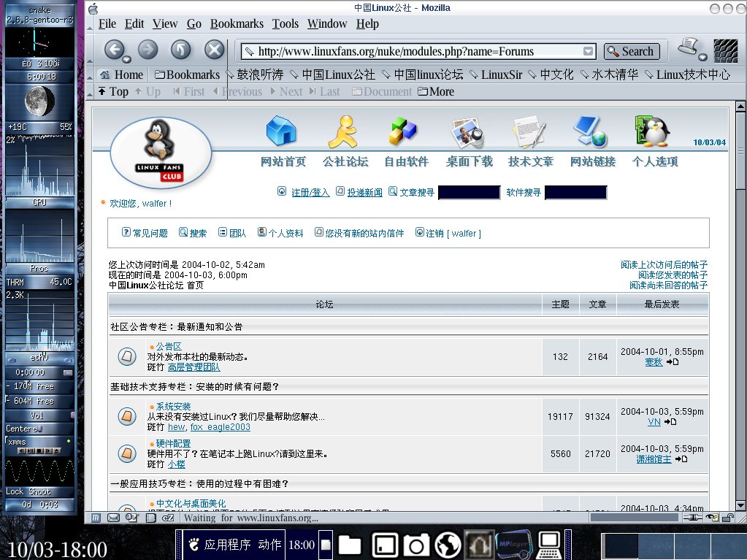Click the Search button beside URL bar

(632, 51)
